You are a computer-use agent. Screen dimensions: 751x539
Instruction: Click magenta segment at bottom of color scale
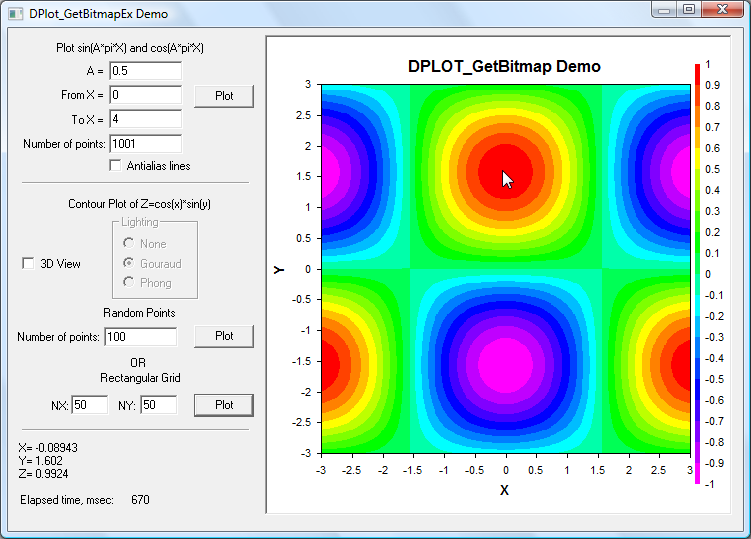tap(697, 473)
